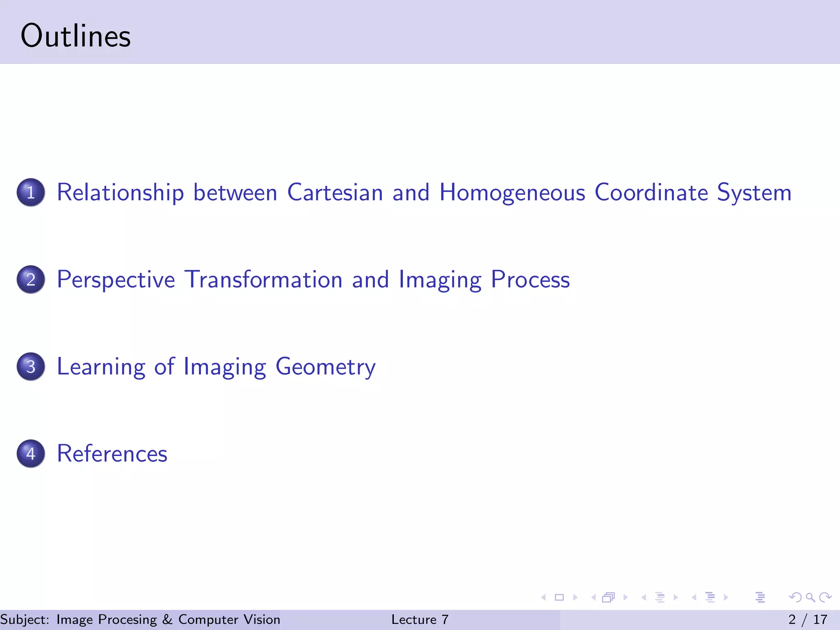Go to Learning of Imaging Geometry section
The height and width of the screenshot is (630, 840).
tap(216, 367)
